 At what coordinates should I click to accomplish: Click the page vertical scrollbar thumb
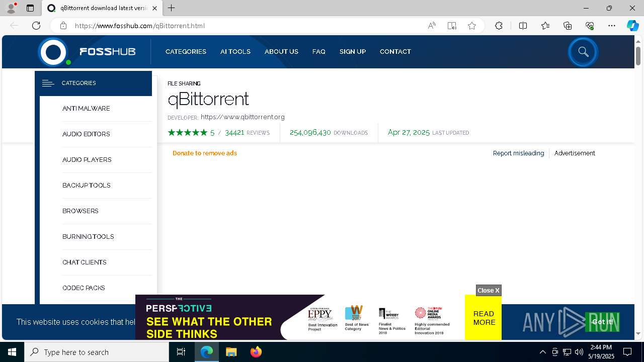click(638, 55)
